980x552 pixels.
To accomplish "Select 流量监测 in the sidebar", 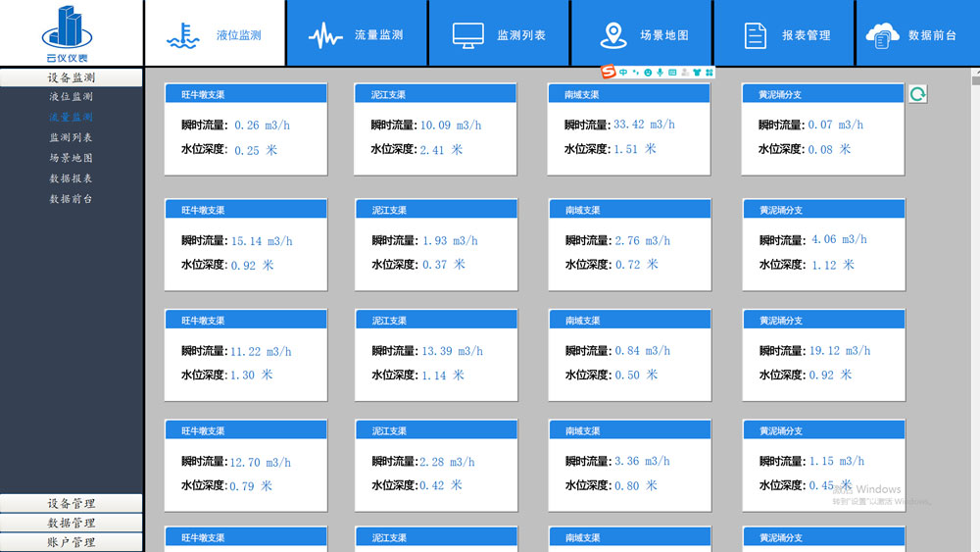I will [x=72, y=117].
